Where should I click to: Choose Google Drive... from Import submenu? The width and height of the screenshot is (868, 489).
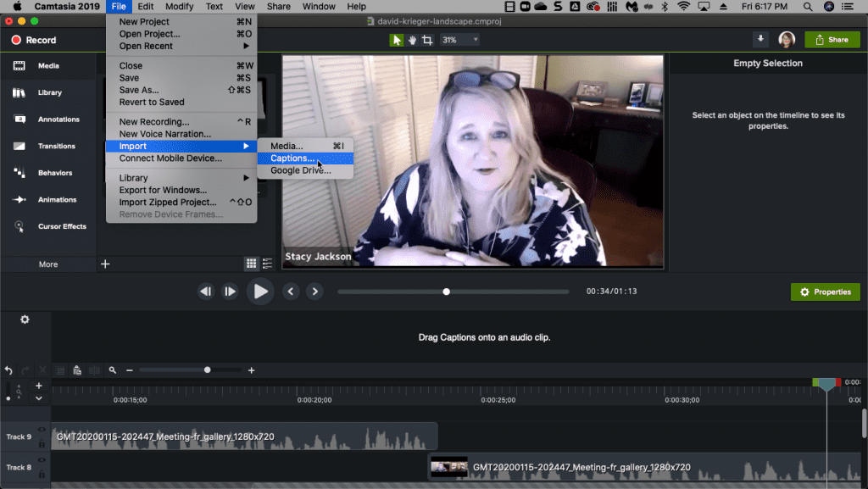305,170
